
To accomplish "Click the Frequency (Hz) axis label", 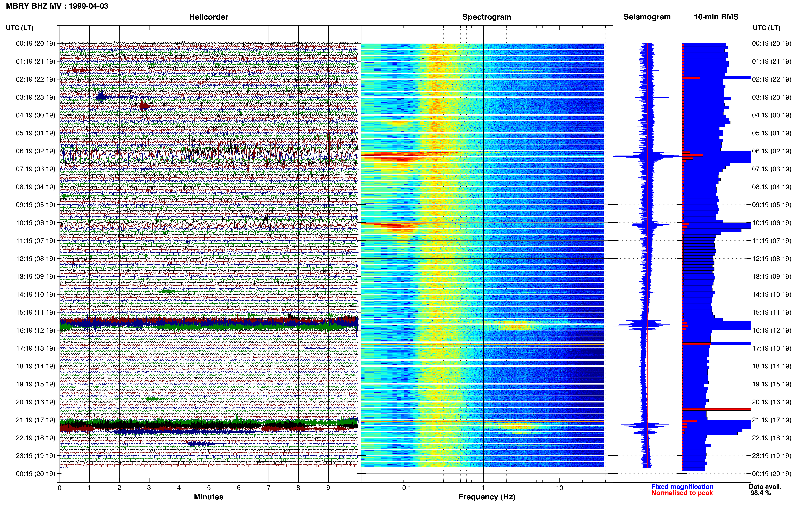I will (487, 497).
